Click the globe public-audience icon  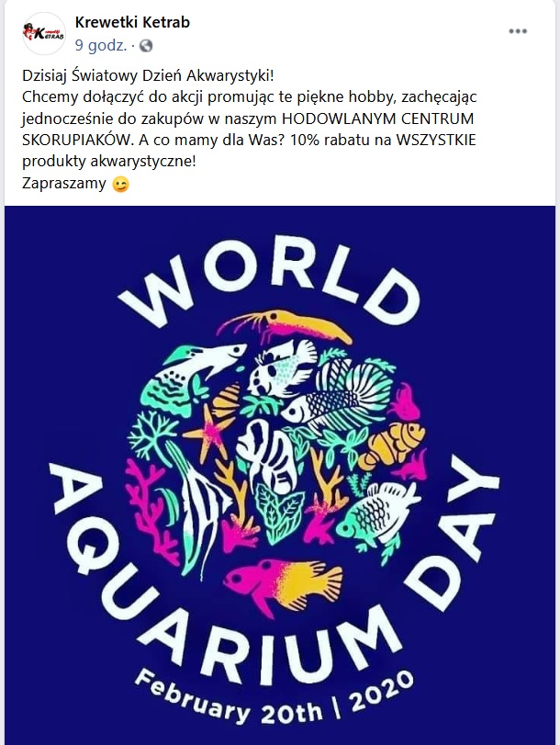[x=146, y=46]
